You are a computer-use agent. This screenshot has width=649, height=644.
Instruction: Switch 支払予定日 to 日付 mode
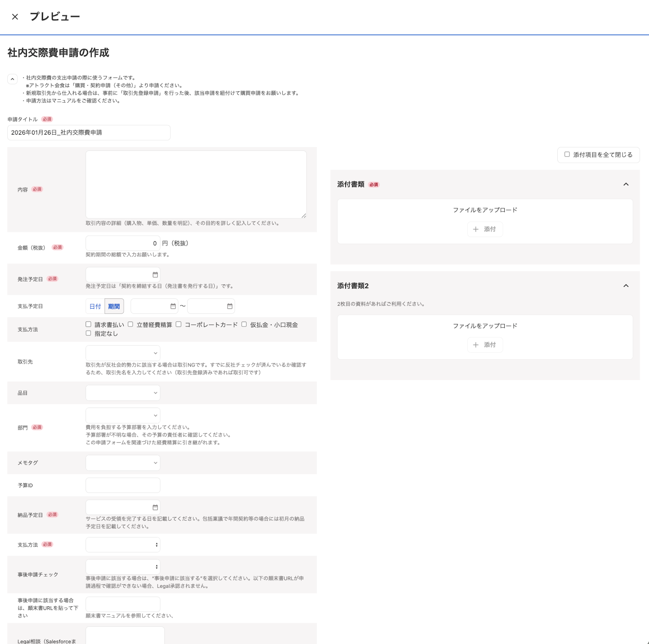[x=95, y=306]
